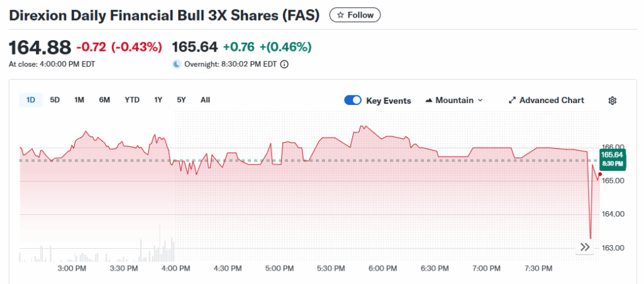Select the 1D time range tab
The image size is (644, 284).
pos(31,100)
